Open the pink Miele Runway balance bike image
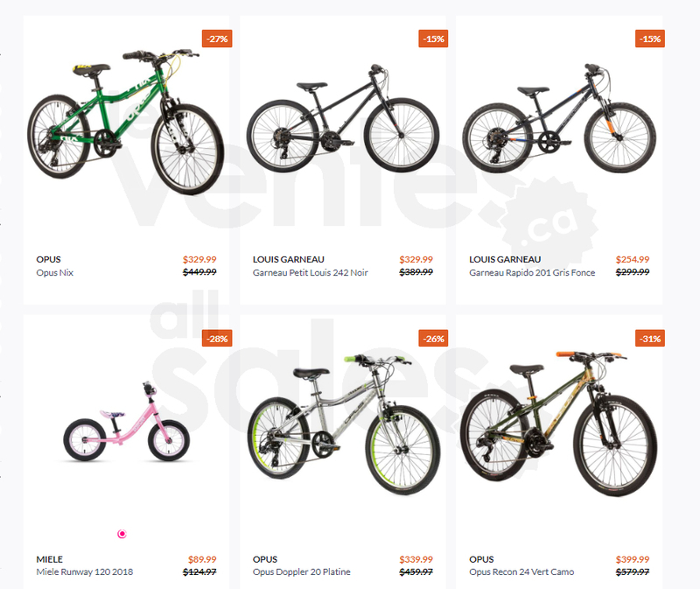 pos(127,422)
